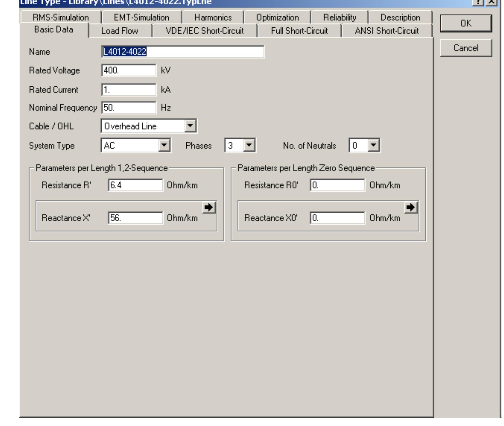504x426 pixels.
Task: Select the Harmonics tab
Action: point(213,17)
